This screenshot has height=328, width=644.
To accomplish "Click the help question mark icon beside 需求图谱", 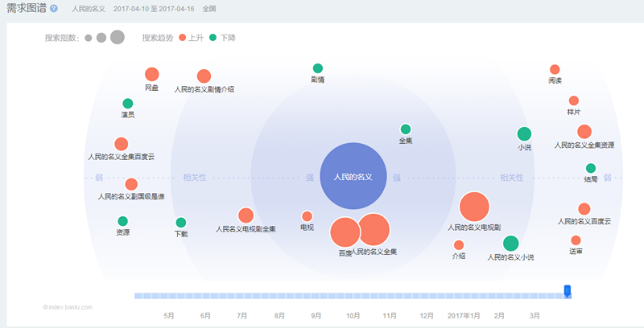I will pos(54,9).
